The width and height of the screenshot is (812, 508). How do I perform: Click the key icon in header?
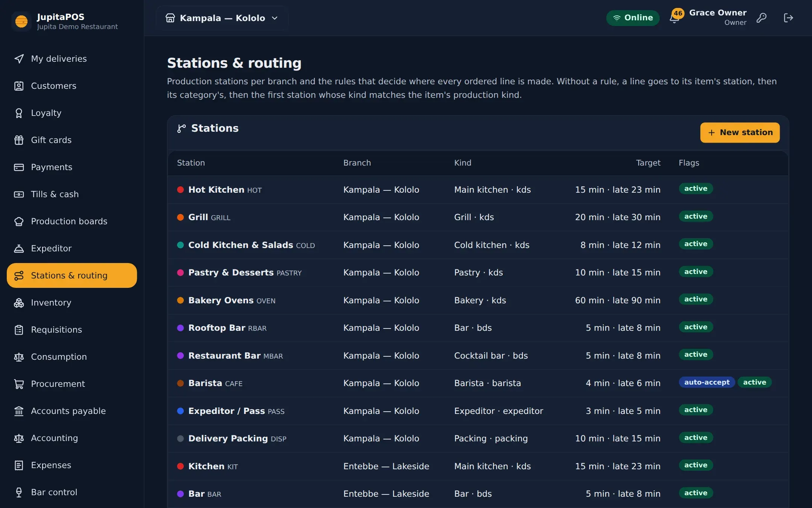coord(762,18)
